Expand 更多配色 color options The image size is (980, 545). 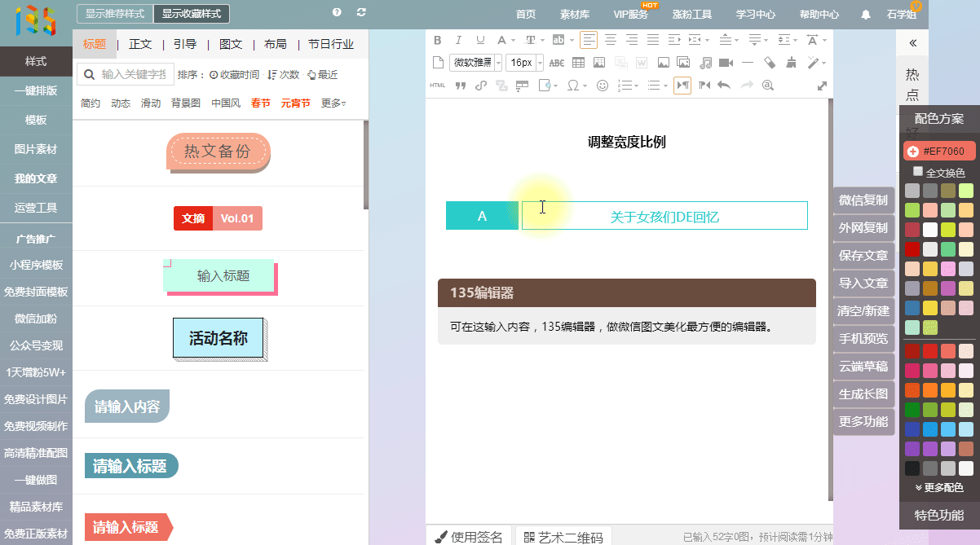939,487
